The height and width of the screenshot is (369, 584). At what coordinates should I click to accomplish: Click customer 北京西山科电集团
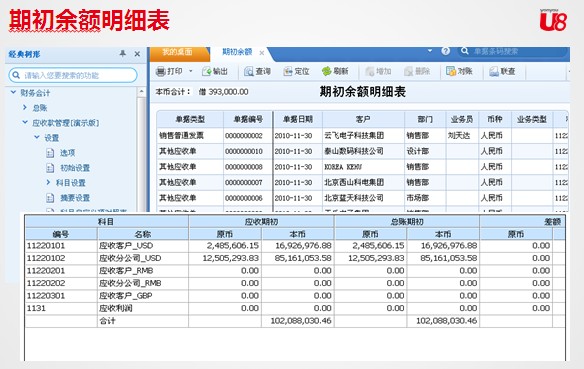(354, 182)
